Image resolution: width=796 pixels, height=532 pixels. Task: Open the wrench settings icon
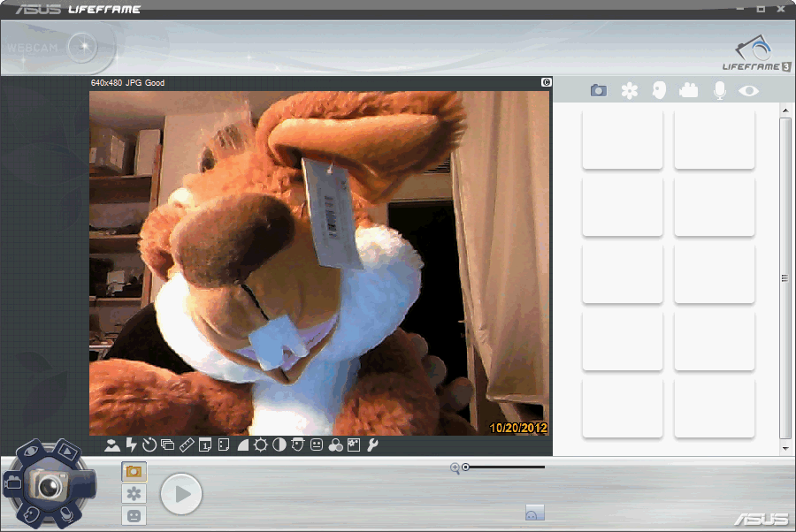[x=372, y=445]
